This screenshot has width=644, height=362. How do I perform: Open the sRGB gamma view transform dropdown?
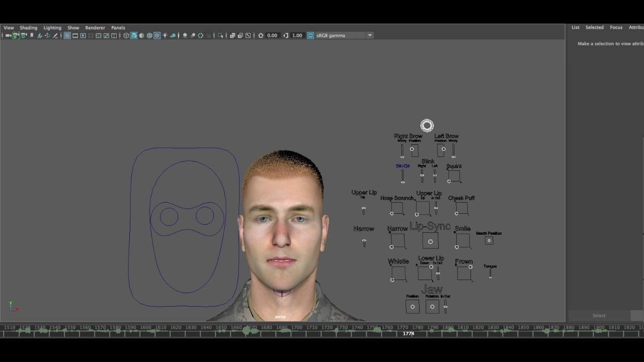point(370,35)
